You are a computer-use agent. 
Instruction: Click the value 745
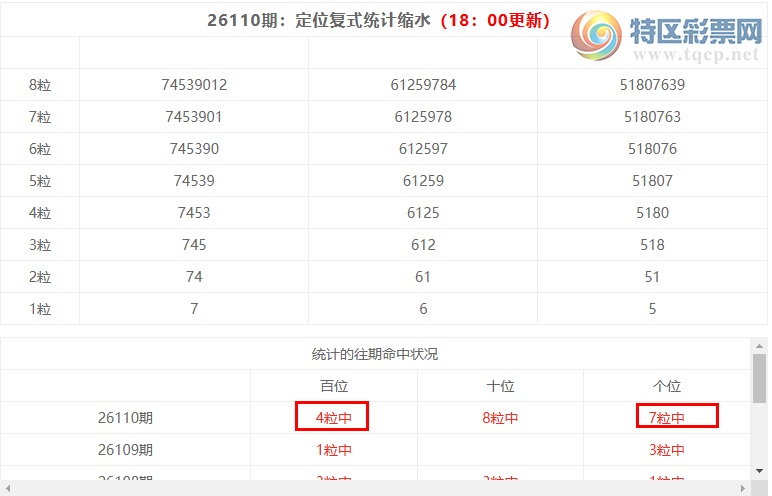pos(194,245)
